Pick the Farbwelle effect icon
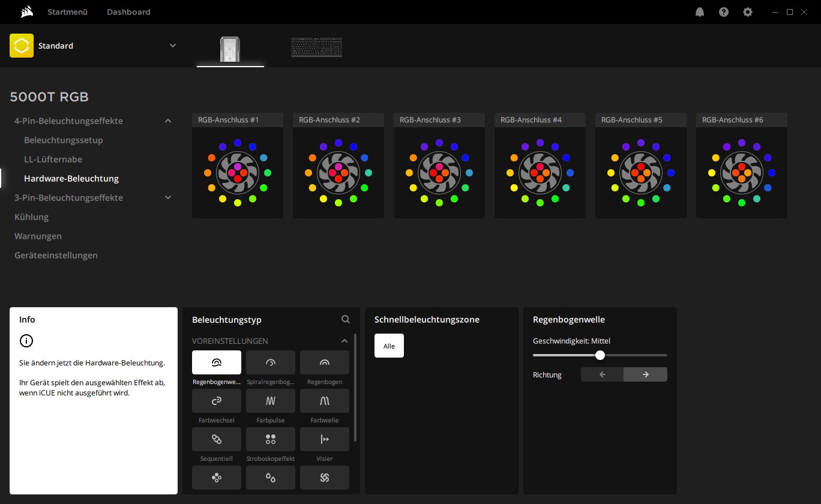821x504 pixels. [x=325, y=401]
